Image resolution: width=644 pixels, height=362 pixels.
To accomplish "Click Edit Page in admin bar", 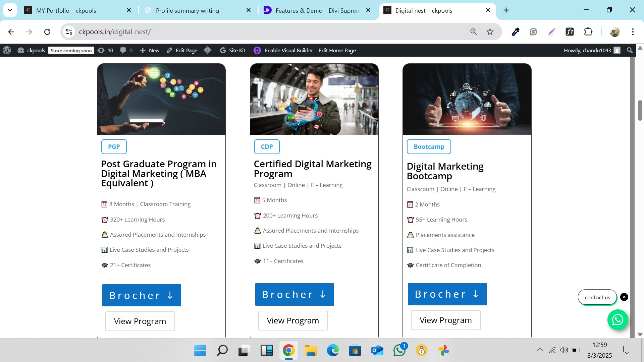I will click(x=182, y=50).
